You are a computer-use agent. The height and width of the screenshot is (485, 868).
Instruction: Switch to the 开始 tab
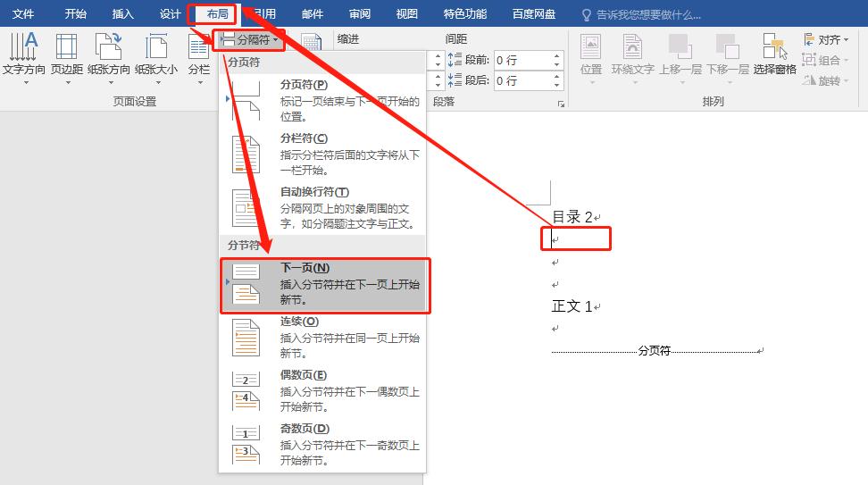pos(75,13)
